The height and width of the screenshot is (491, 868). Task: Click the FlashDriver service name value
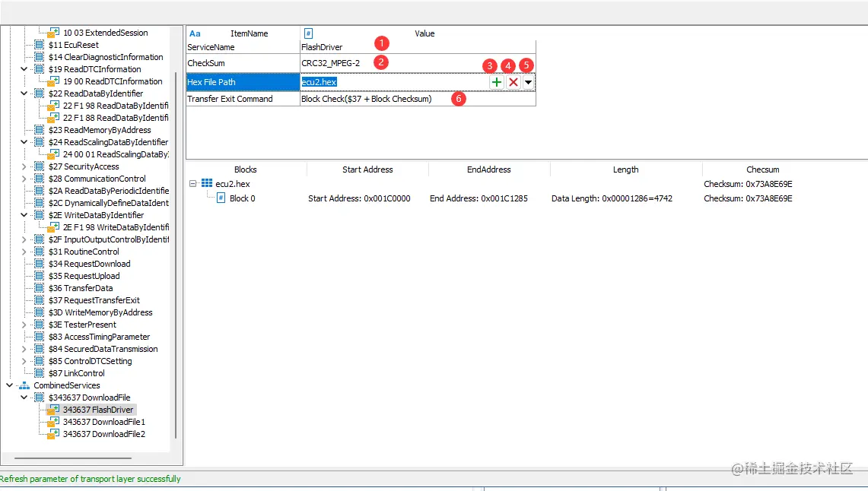(322, 47)
